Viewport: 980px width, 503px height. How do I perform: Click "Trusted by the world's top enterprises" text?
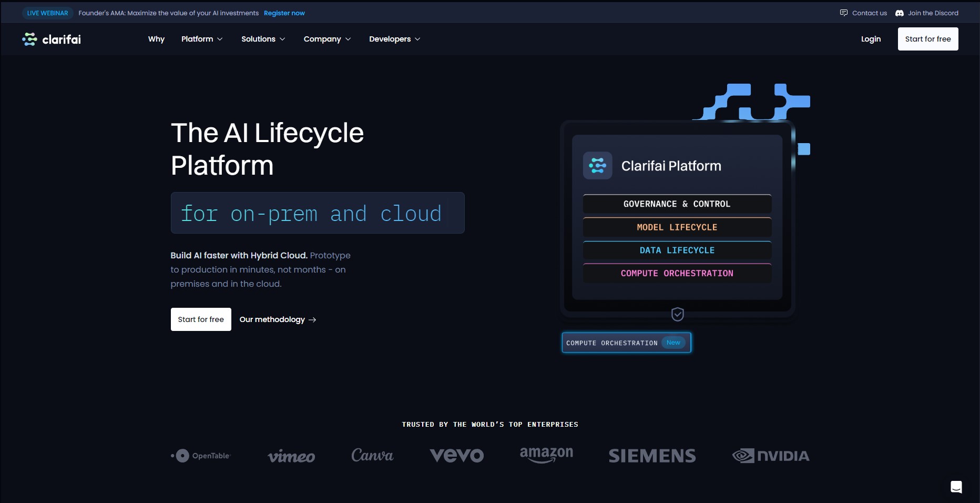(490, 425)
